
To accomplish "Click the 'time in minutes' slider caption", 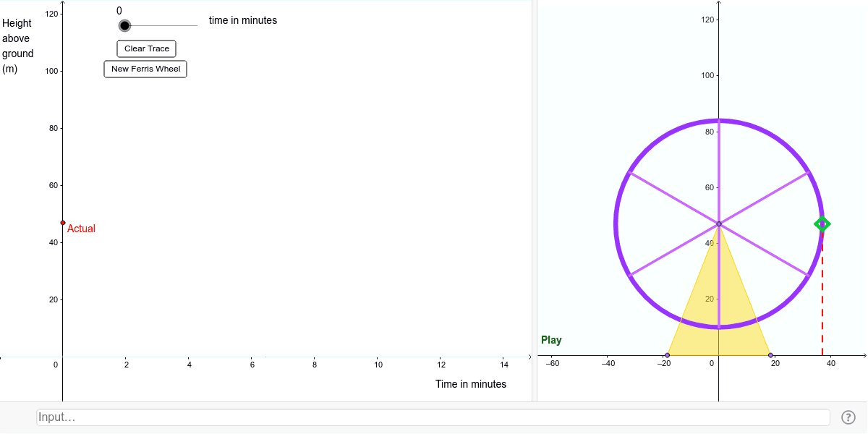I will click(x=243, y=20).
